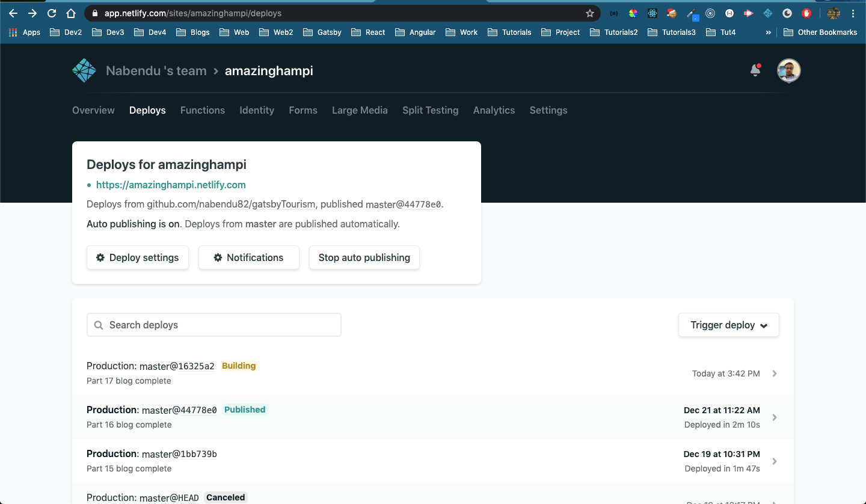The width and height of the screenshot is (866, 504).
Task: Activate the eyedropper color picker extension
Action: pos(692,13)
